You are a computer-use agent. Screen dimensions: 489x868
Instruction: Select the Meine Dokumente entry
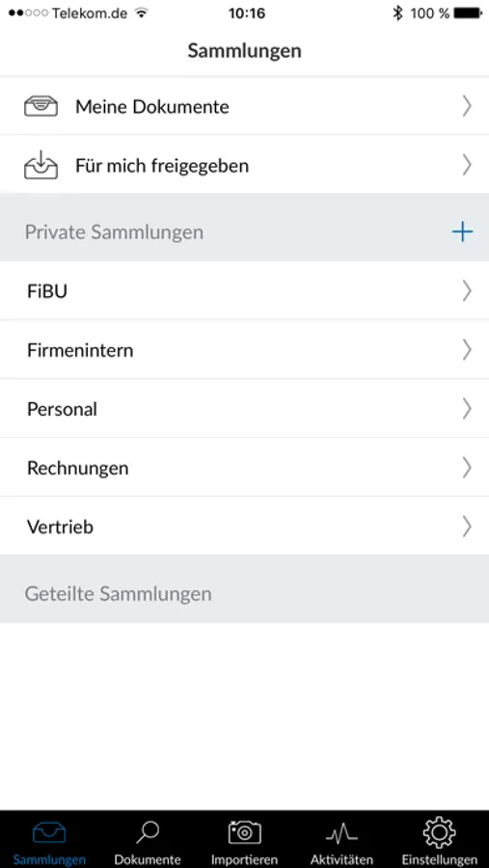tap(244, 106)
